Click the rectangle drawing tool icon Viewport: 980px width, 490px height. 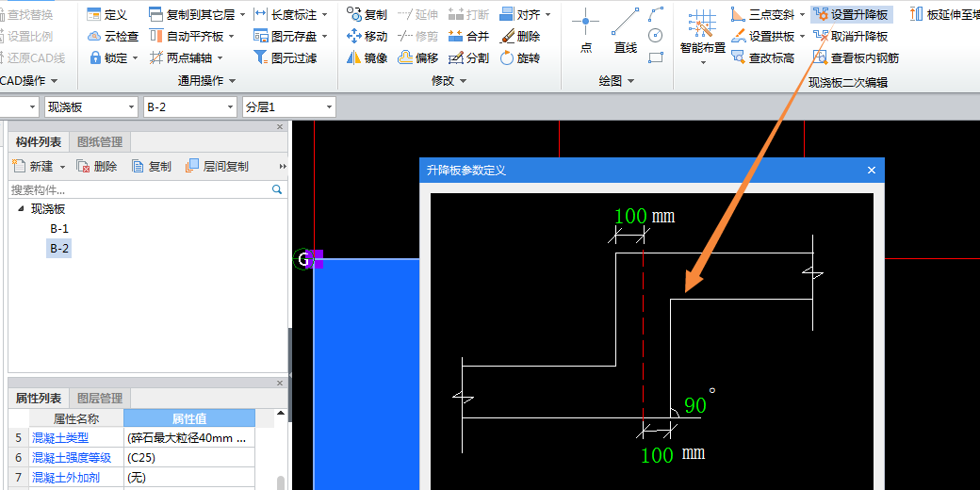(x=656, y=57)
